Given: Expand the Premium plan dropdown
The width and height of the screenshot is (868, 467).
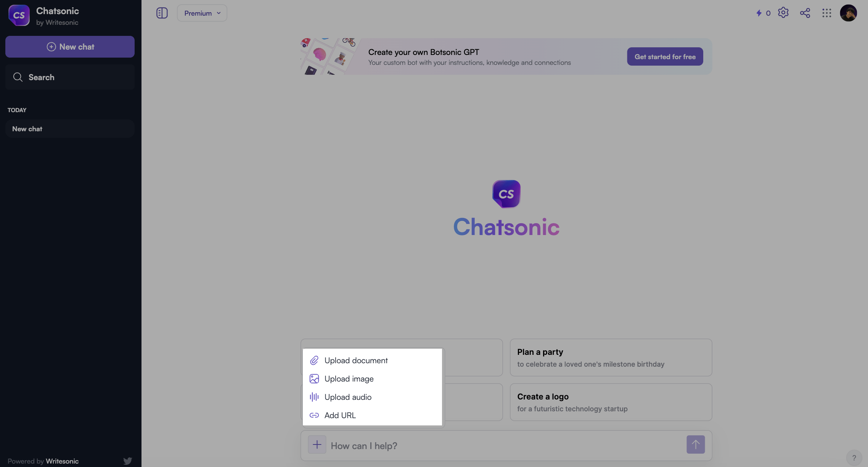Looking at the screenshot, I should tap(202, 13).
